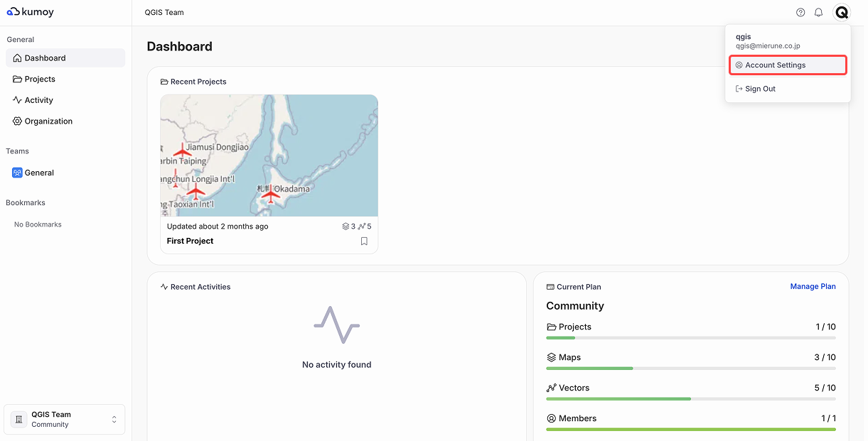
Task: Click the QGIS Team breadcrumb in header
Action: (164, 13)
